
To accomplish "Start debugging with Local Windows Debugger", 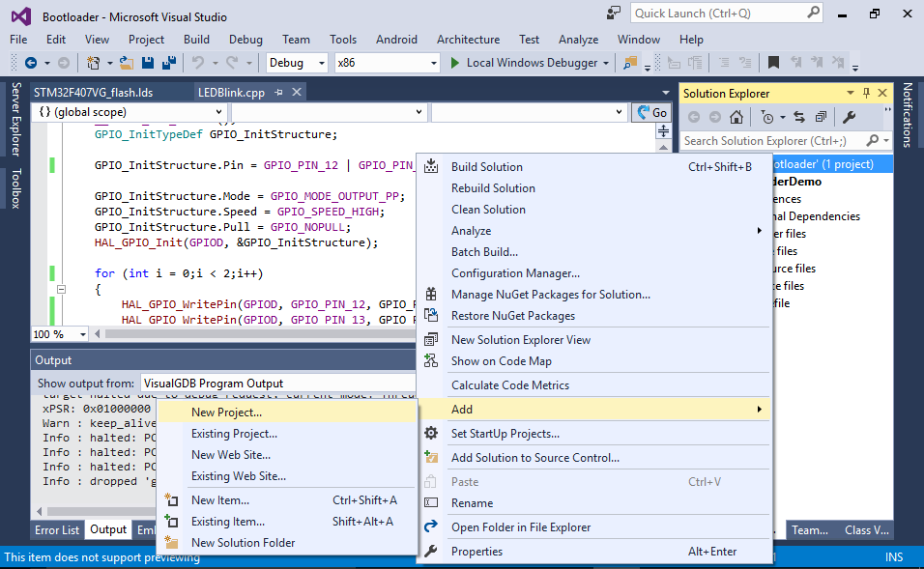I will 523,63.
